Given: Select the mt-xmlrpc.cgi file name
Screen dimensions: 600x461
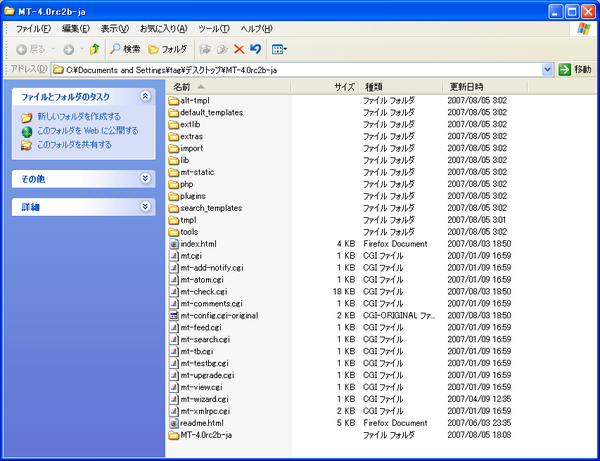Looking at the screenshot, I should coord(205,411).
